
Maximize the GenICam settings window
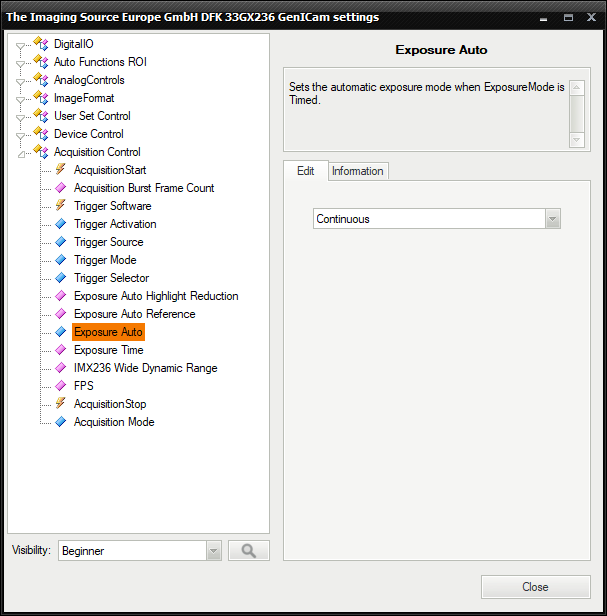click(568, 18)
